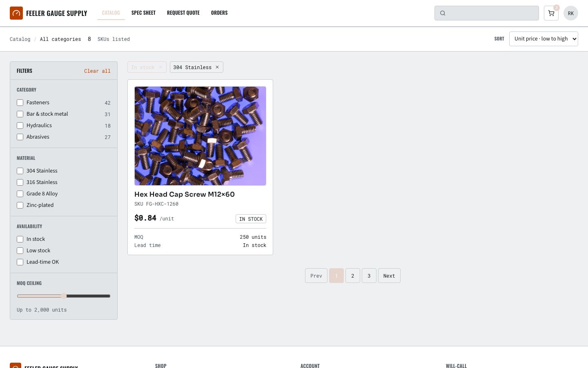Viewport: 588px width, 368px height.
Task: Click the IN STOCK badge
Action: (x=251, y=219)
